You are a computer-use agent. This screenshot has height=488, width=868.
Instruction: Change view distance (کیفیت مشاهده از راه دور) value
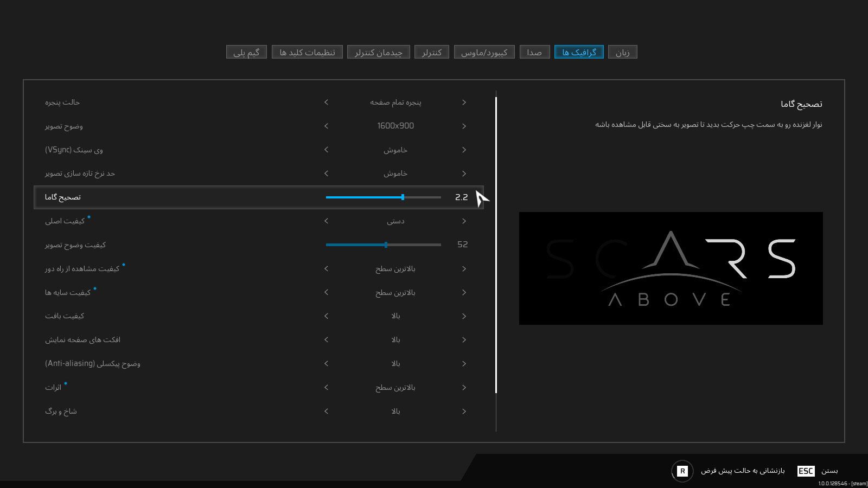pos(395,269)
